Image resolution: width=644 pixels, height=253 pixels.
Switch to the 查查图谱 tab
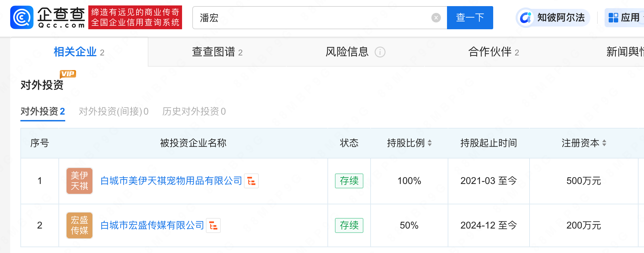coord(217,52)
